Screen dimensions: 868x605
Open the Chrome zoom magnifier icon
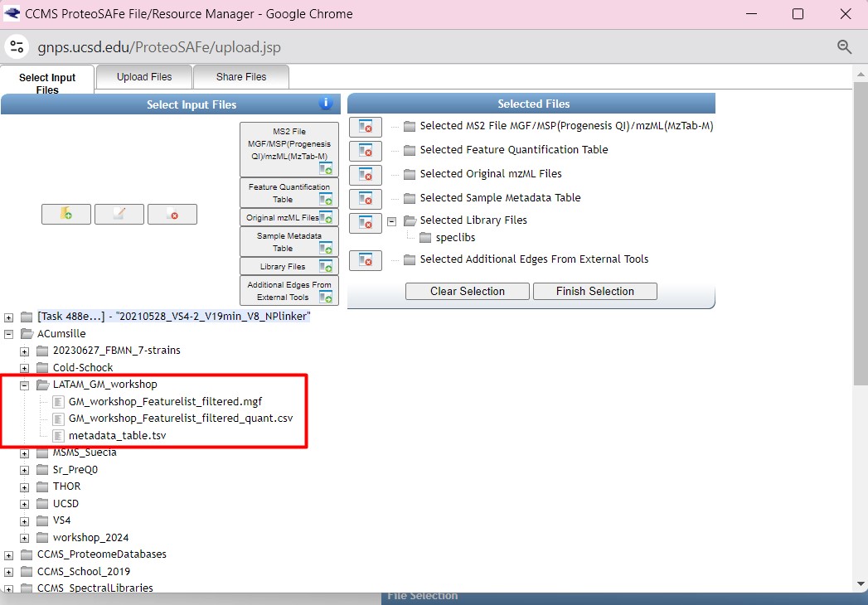click(844, 47)
